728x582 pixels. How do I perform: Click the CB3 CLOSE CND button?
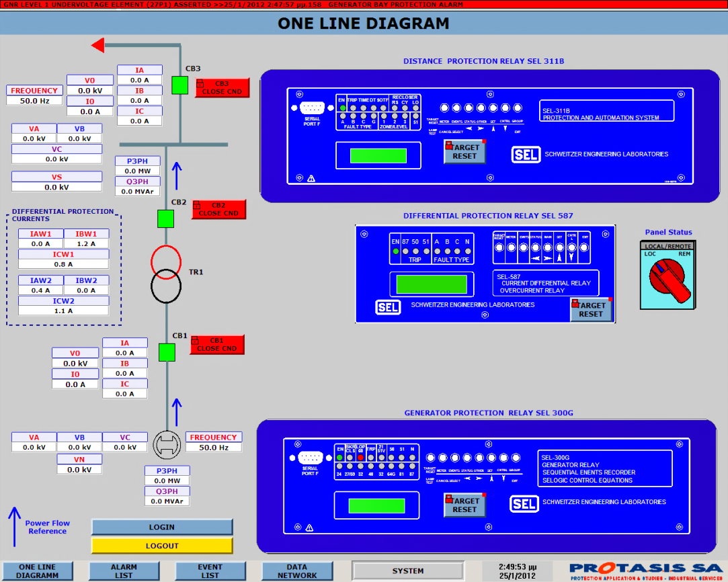coord(222,88)
